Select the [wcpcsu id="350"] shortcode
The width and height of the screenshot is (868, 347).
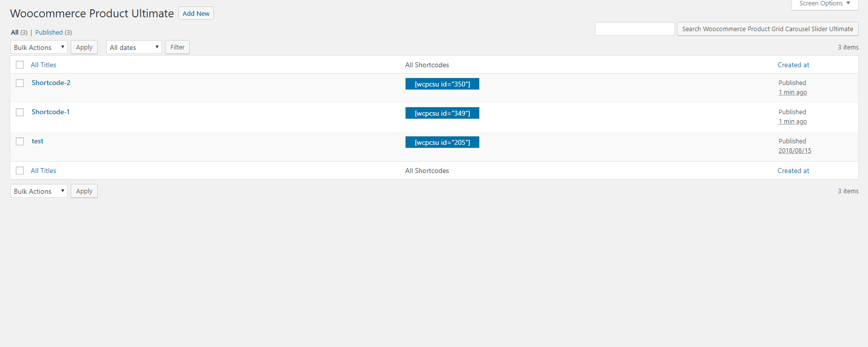pos(442,84)
